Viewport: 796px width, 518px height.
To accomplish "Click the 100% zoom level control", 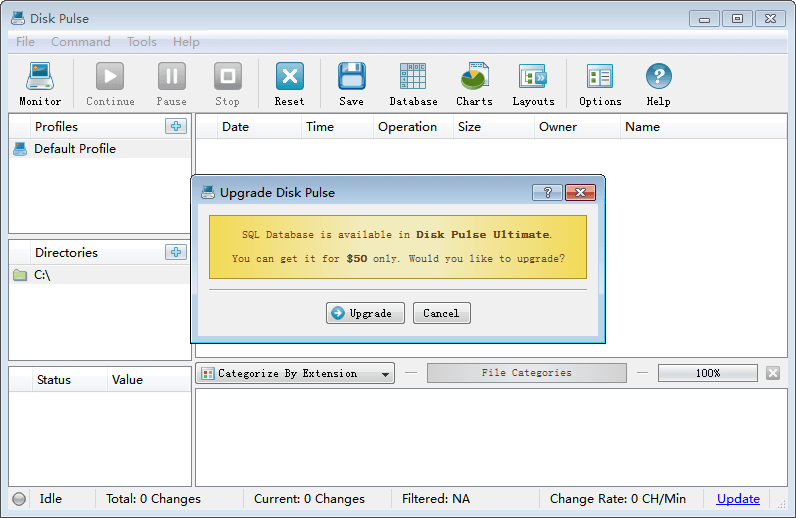I will (707, 373).
